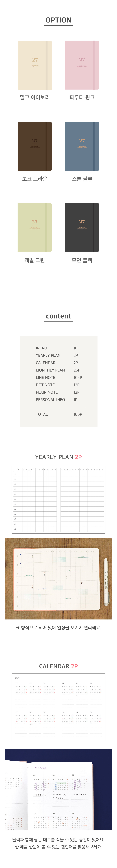Click the content section heading
The image size is (117, 868).
[58, 316]
